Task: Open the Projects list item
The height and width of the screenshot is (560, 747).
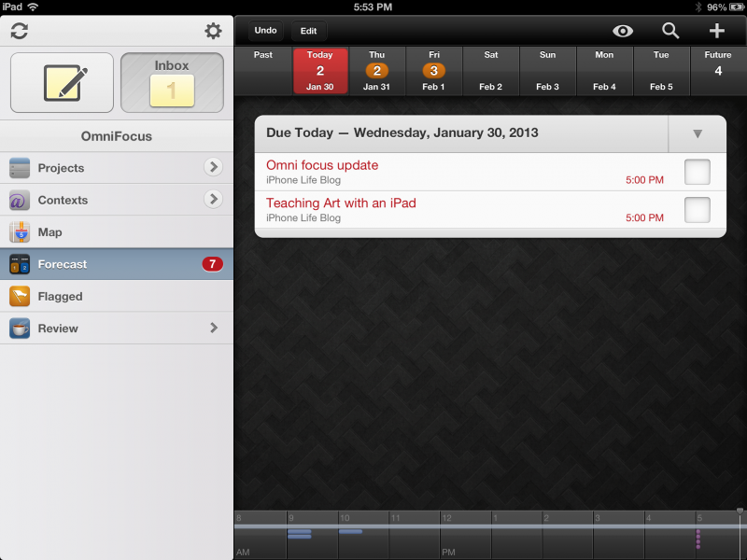Action: tap(117, 168)
